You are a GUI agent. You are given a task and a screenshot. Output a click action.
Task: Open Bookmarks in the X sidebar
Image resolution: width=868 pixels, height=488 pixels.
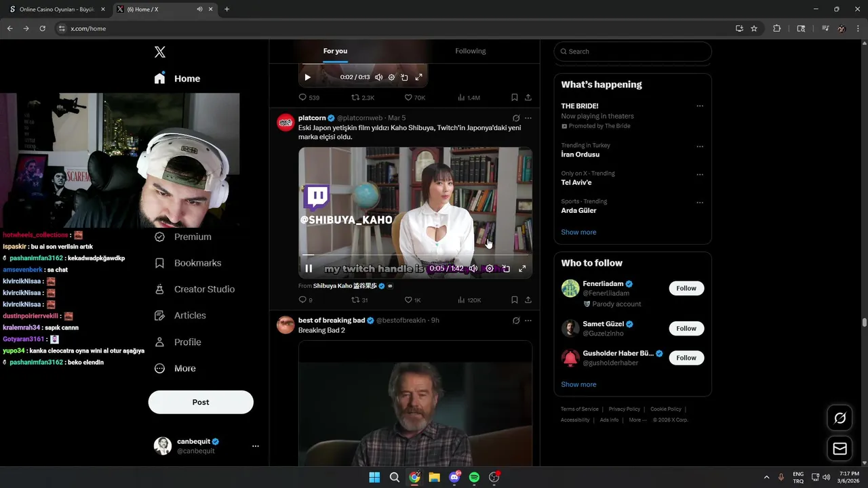coord(188,263)
